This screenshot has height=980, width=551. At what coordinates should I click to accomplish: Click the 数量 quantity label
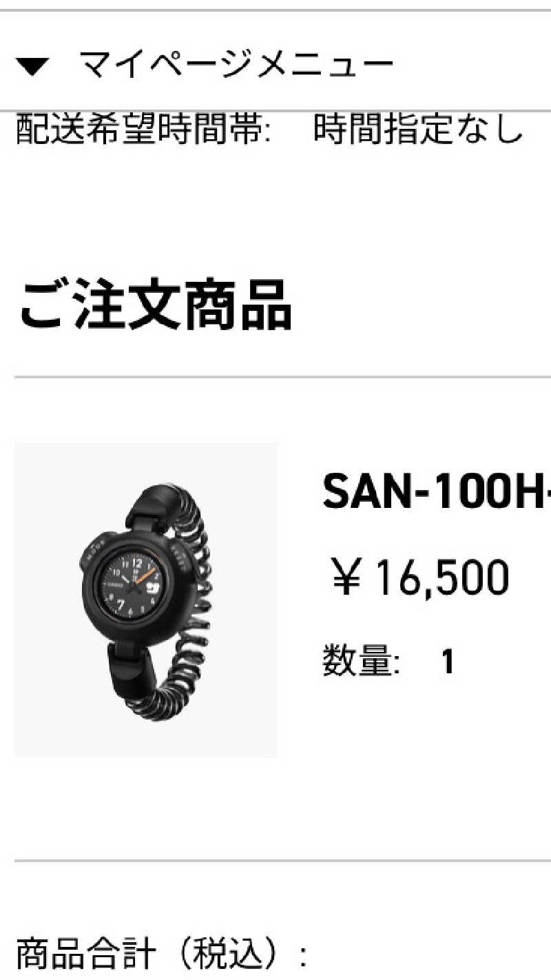point(361,662)
